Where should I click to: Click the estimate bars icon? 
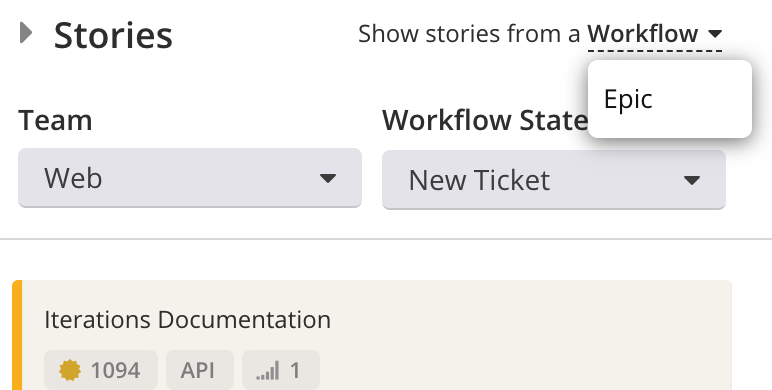pyautogui.click(x=268, y=371)
